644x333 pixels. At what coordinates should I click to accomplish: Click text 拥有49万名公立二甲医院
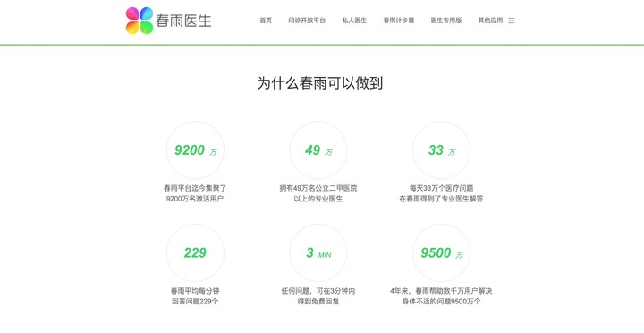[318, 188]
